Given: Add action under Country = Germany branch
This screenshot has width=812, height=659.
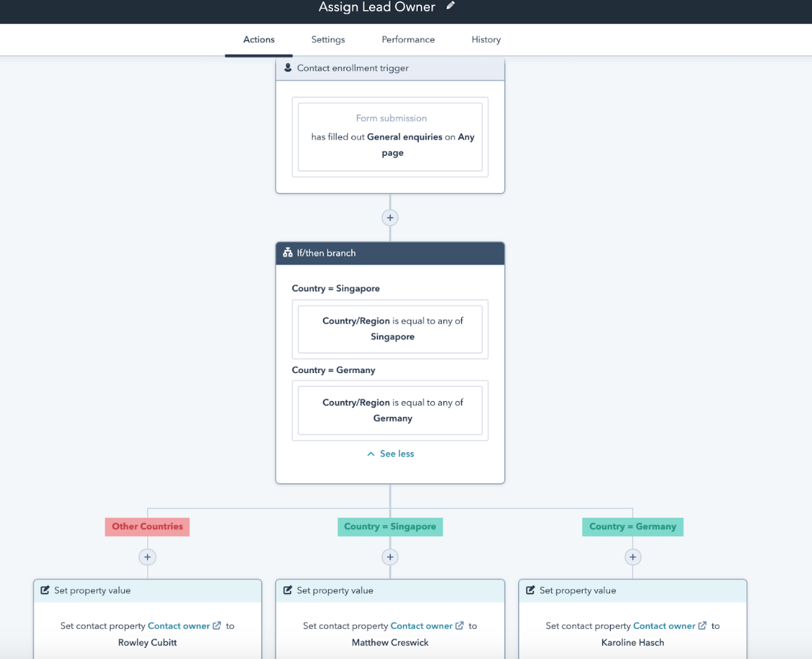Looking at the screenshot, I should [632, 557].
